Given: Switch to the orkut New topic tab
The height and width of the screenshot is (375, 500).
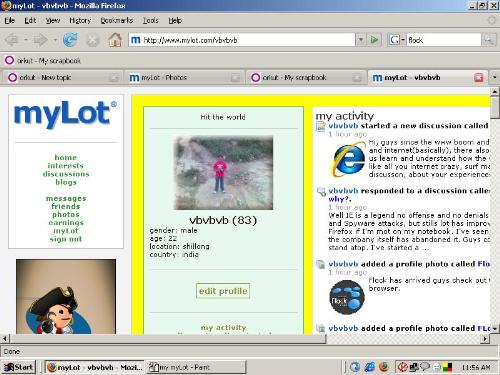Looking at the screenshot, I should tap(62, 78).
